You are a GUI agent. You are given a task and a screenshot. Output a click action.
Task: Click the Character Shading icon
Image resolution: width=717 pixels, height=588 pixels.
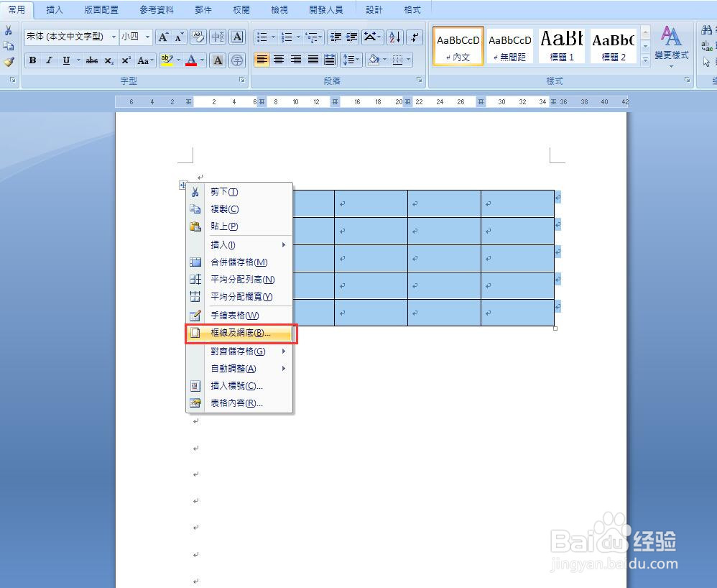tap(218, 60)
